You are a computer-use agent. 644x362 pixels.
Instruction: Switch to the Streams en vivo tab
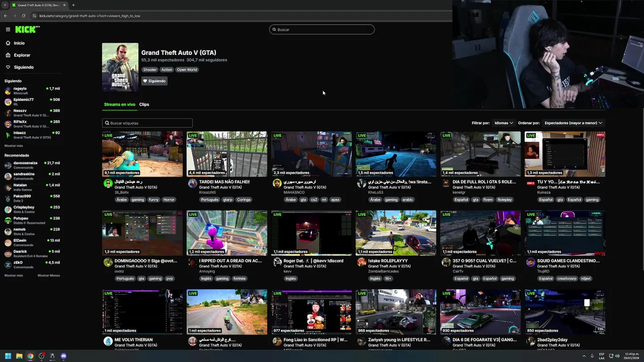(x=120, y=105)
